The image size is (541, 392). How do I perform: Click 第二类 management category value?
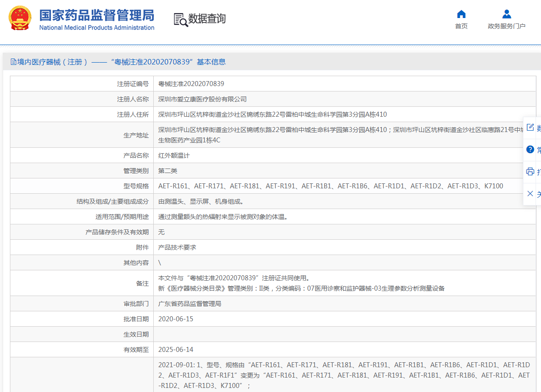(x=168, y=171)
